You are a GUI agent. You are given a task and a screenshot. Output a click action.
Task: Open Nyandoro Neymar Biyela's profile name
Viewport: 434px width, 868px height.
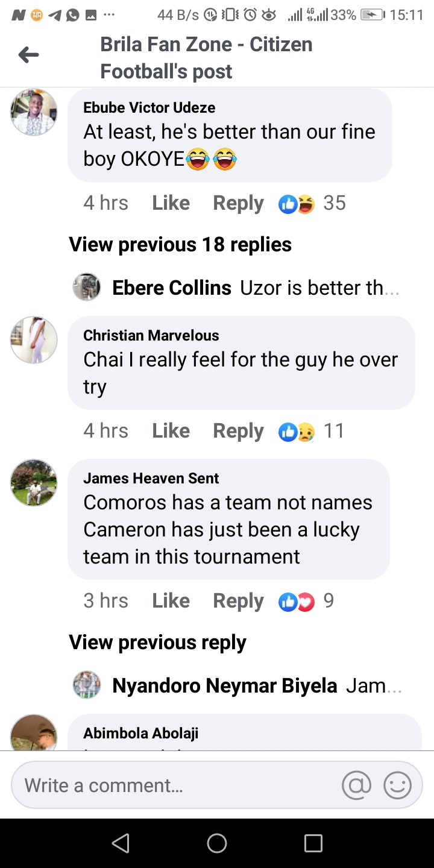click(224, 685)
